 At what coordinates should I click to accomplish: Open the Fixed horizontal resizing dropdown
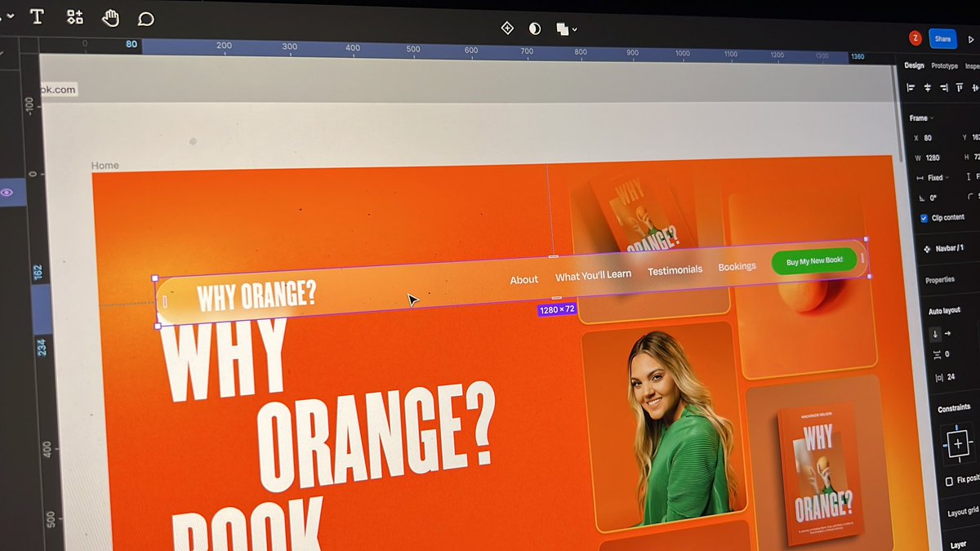pyautogui.click(x=933, y=177)
